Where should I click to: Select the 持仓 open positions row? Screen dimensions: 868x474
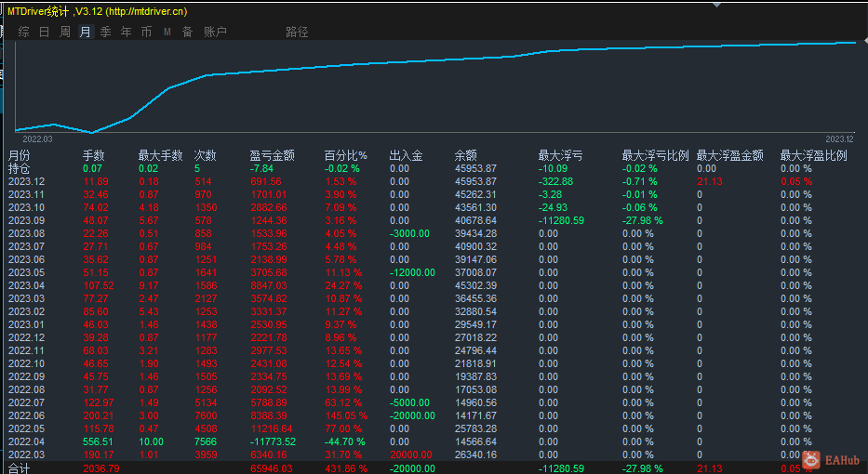[437, 169]
